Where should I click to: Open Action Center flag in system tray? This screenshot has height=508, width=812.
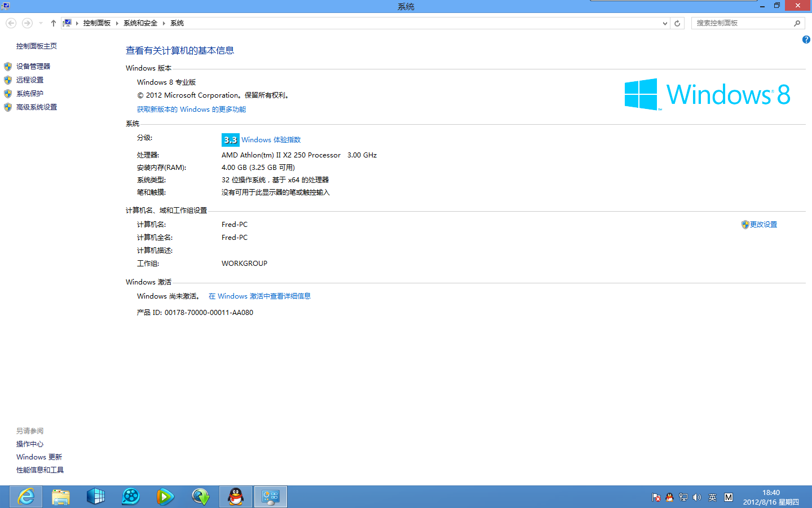point(656,497)
